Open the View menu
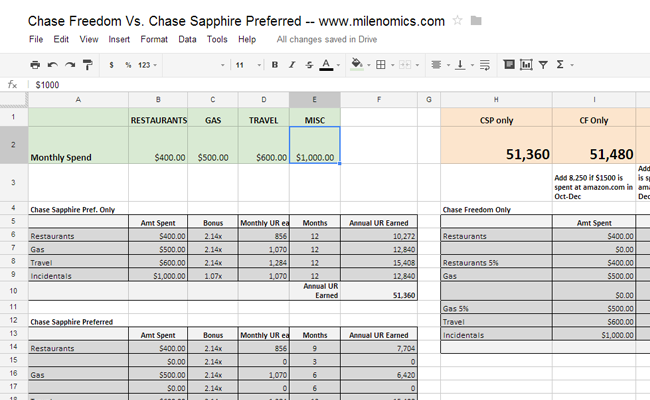The height and width of the screenshot is (400, 650). coord(89,39)
